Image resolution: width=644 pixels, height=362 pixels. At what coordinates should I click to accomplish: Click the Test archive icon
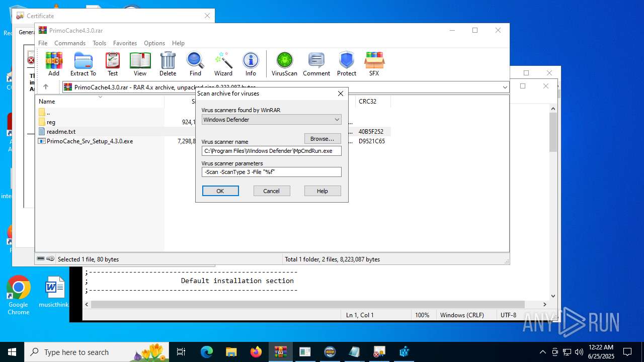113,64
